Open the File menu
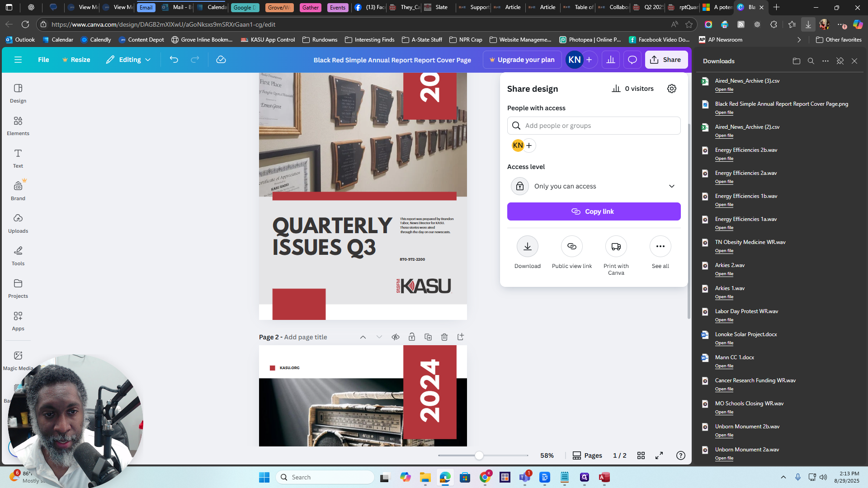 (x=43, y=60)
